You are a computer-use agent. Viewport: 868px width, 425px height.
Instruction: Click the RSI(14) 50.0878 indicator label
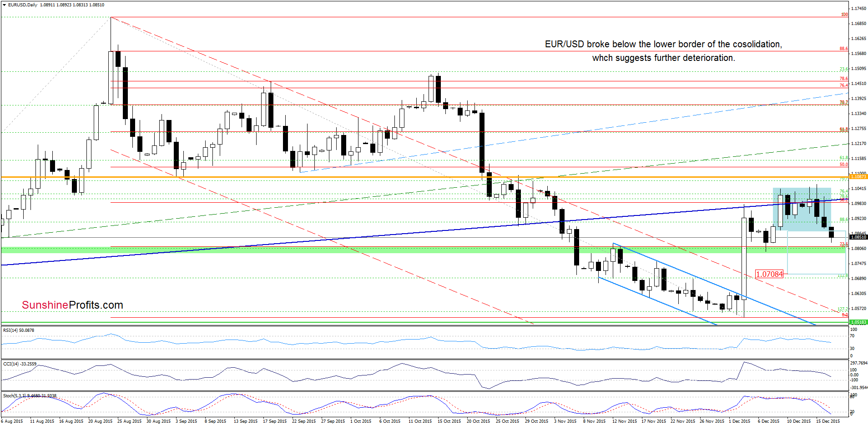(19, 330)
